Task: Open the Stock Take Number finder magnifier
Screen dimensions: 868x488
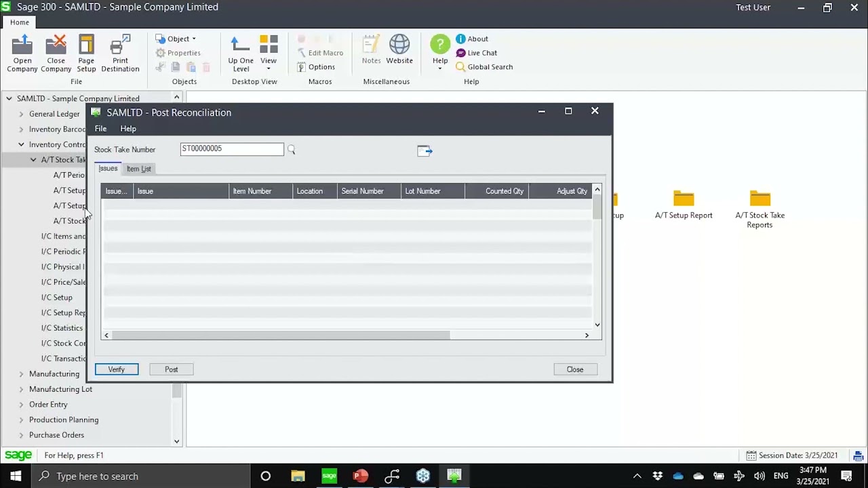Action: click(x=291, y=150)
